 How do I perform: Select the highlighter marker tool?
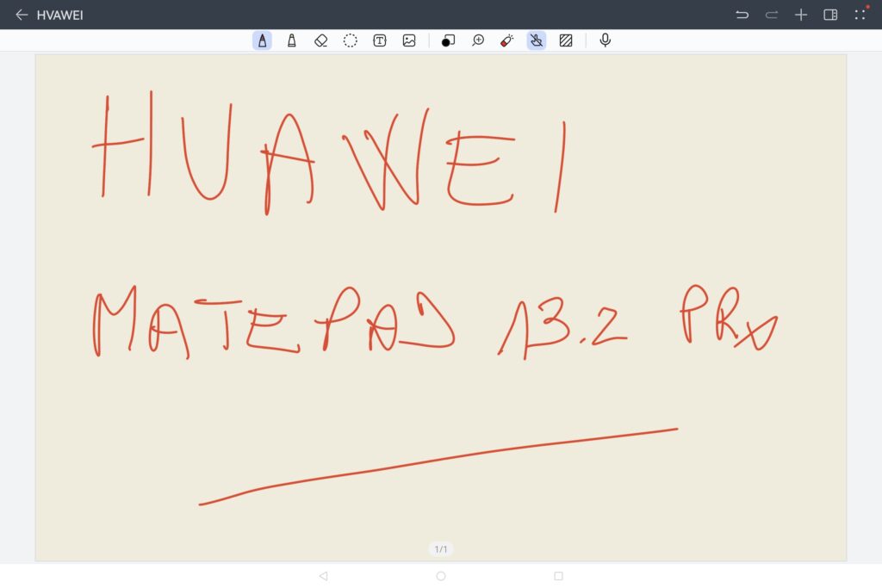(x=292, y=40)
